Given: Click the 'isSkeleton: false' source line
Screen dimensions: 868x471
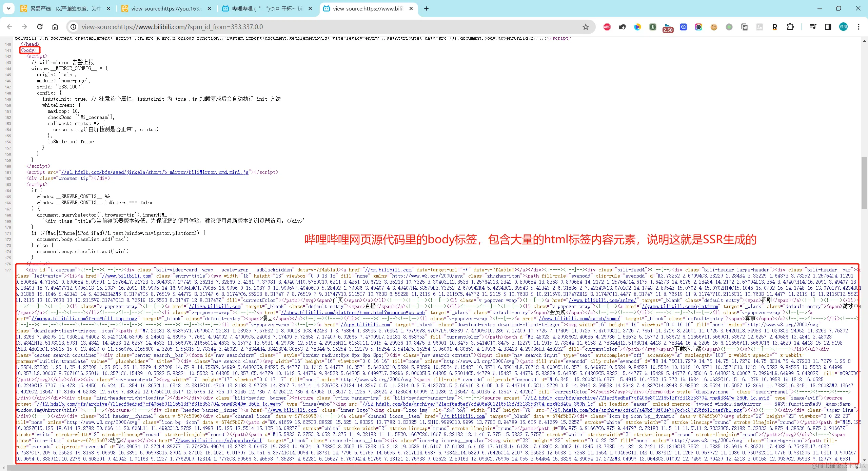Looking at the screenshot, I should point(71,142).
